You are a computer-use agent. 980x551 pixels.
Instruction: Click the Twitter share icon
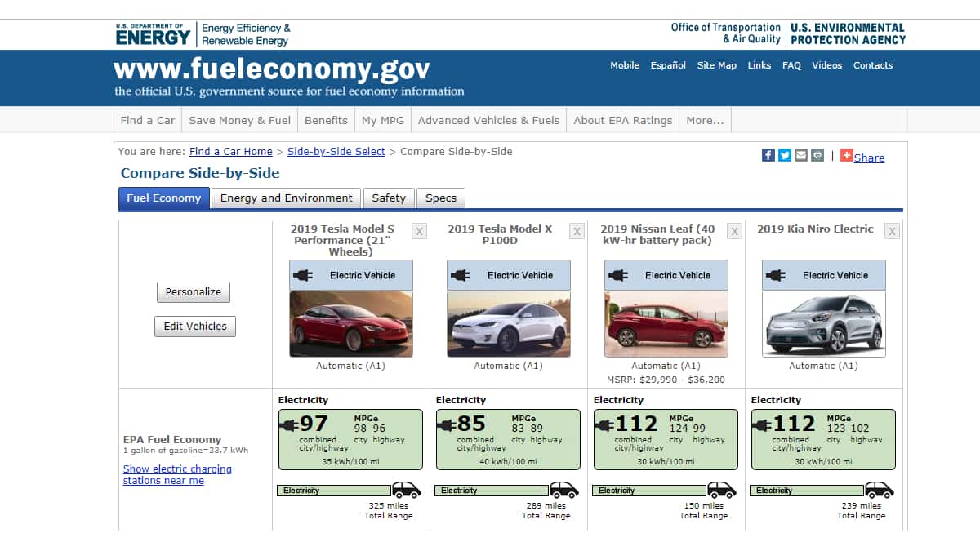(784, 155)
